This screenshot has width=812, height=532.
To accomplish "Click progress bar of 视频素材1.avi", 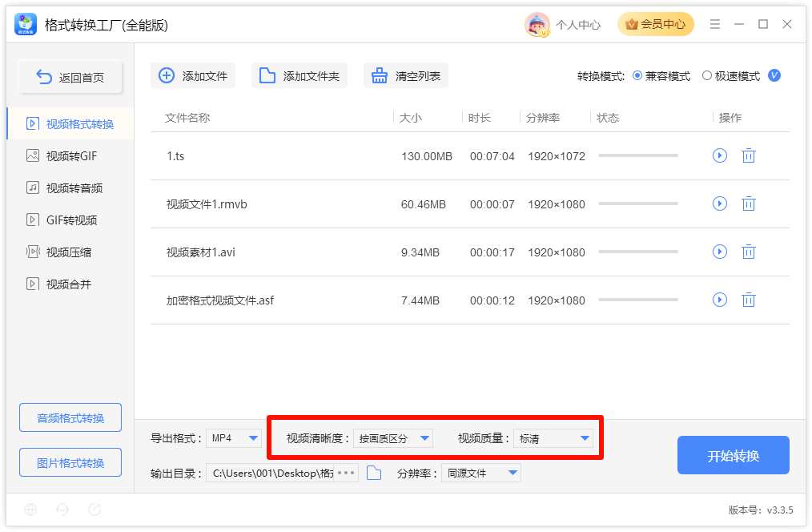I will click(x=638, y=252).
